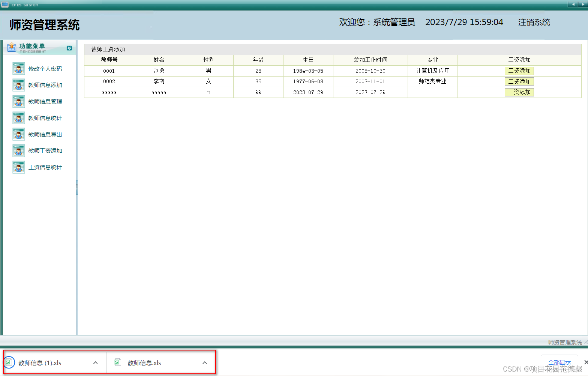
Task: Click teacher number cell 0002
Action: click(109, 81)
